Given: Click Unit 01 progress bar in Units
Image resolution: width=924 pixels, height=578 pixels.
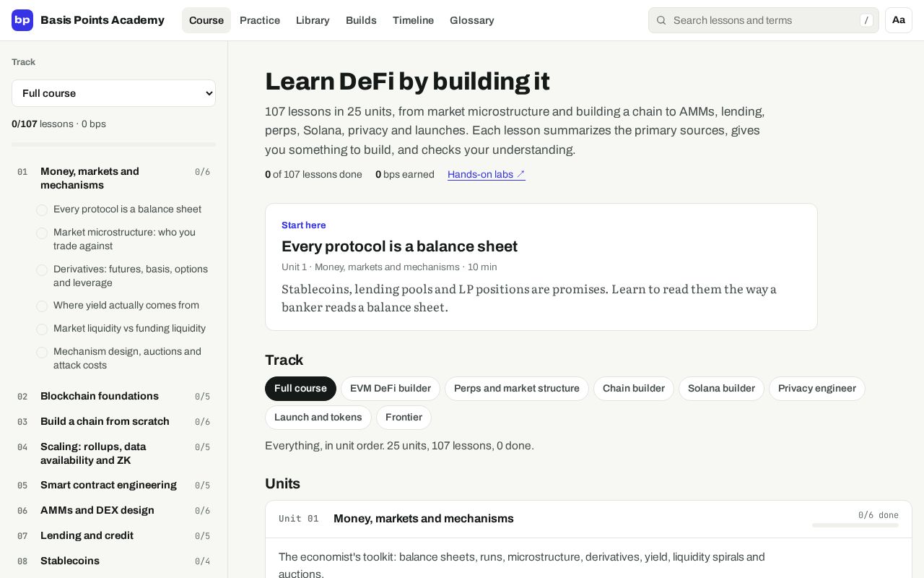Looking at the screenshot, I should tap(855, 525).
